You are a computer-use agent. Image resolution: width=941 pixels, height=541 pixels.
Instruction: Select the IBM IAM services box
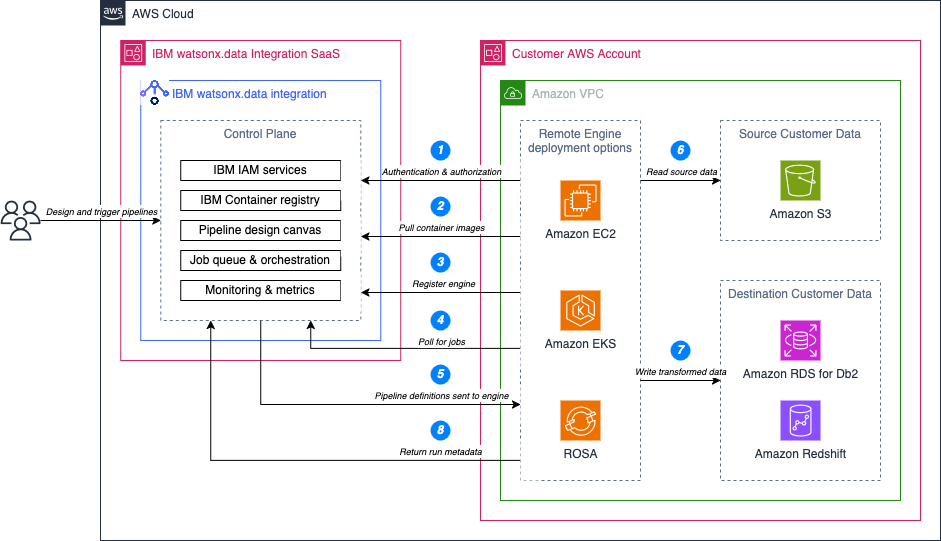coord(260,170)
